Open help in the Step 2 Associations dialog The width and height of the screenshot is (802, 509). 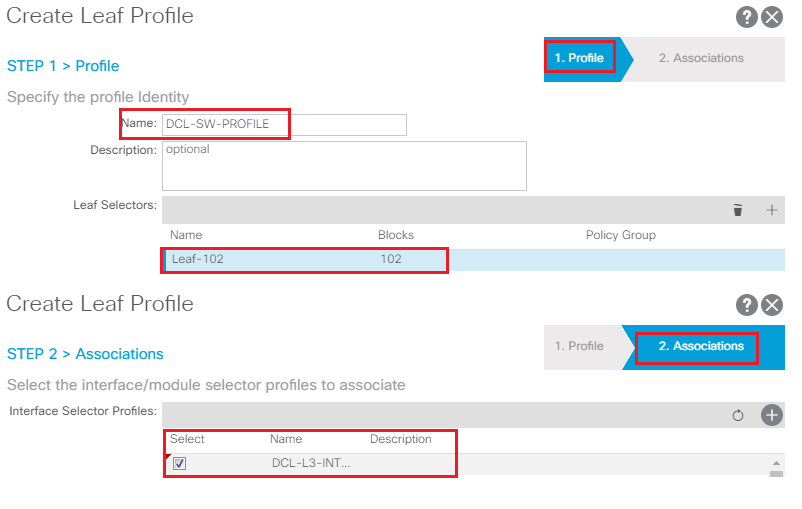[x=746, y=305]
